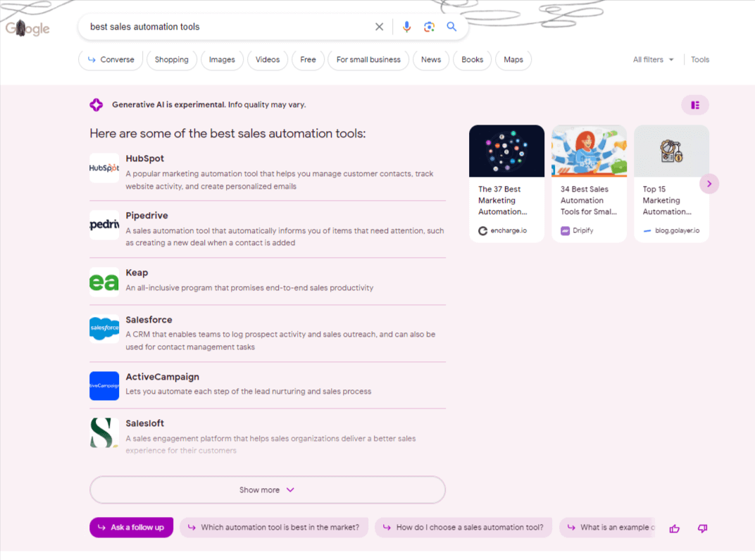Click the HubSpot description text
The height and width of the screenshot is (560, 755).
[280, 180]
